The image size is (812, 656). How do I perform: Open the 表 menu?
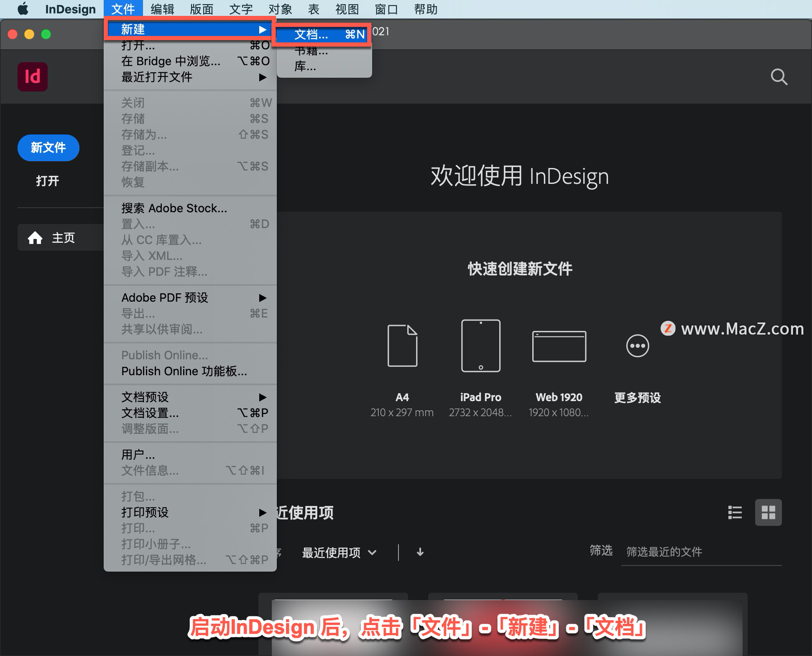click(x=313, y=9)
